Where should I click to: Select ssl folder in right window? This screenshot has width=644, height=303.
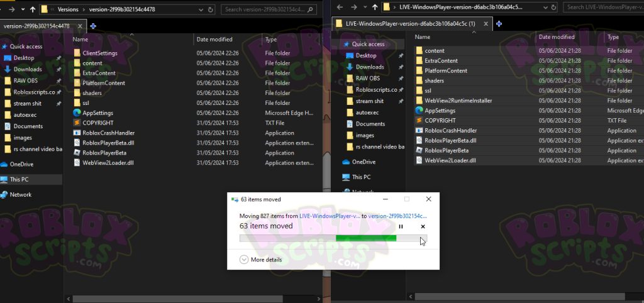tap(428, 91)
